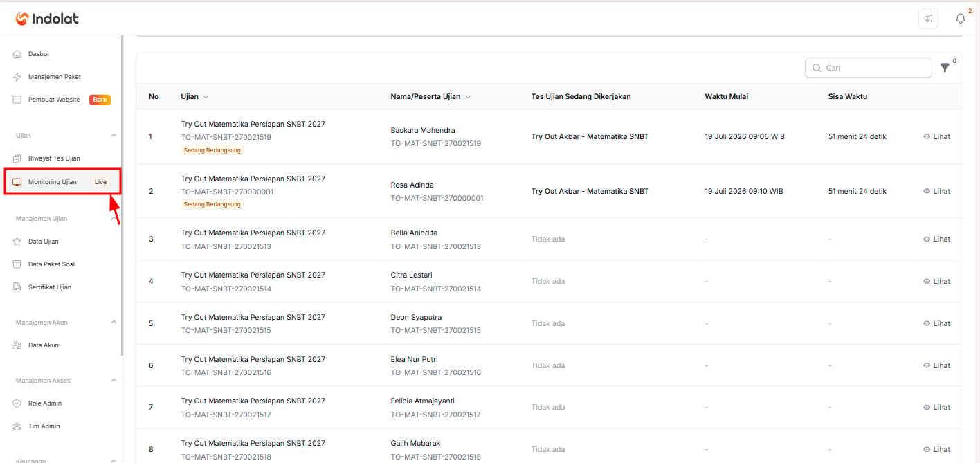Open the notifications bell icon
This screenshot has height=463, width=980.
click(960, 19)
